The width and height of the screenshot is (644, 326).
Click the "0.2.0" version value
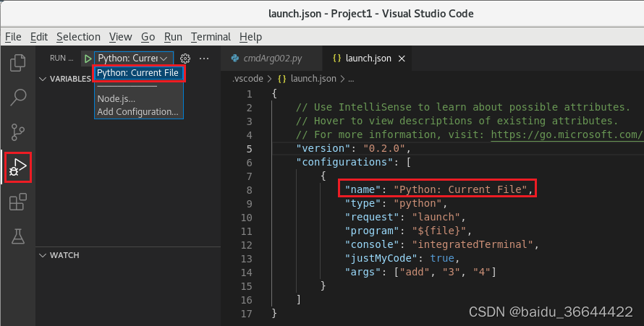[x=384, y=148]
